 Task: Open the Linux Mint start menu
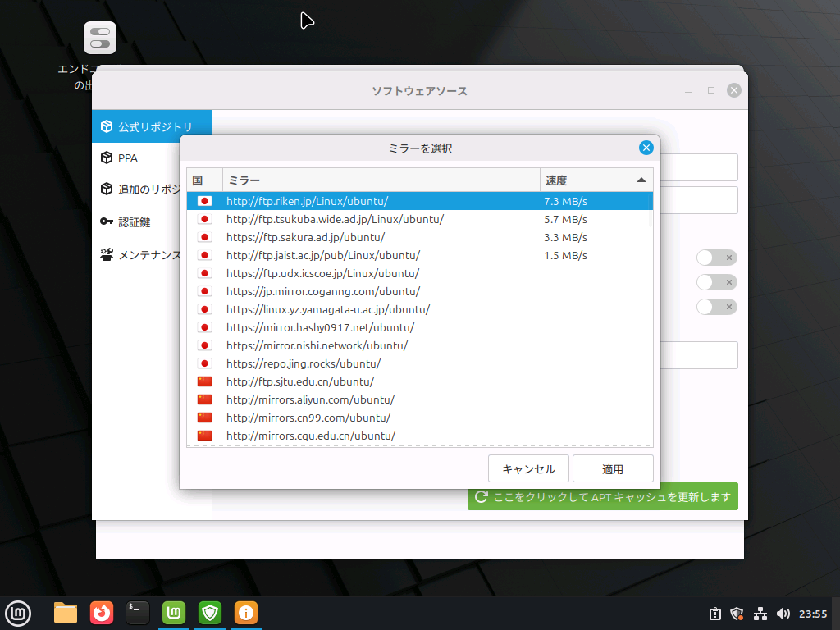[18, 612]
